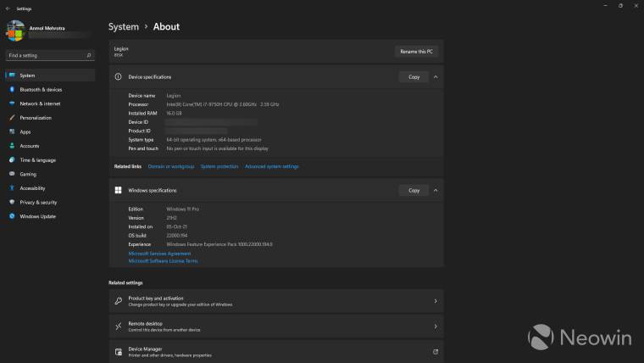This screenshot has width=644, height=363.
Task: Open Product key and activation row
Action: click(276, 301)
